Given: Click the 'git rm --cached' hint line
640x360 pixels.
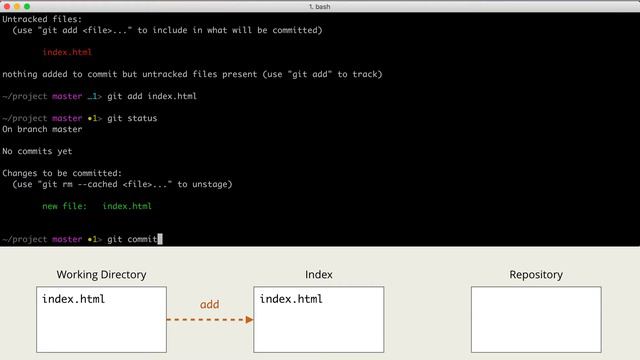Looking at the screenshot, I should point(122,184).
